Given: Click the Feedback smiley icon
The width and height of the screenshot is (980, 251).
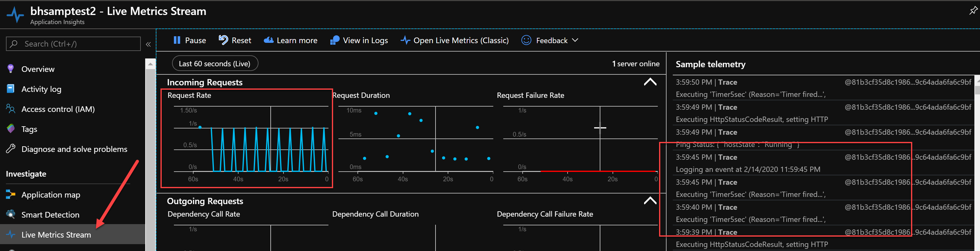Looking at the screenshot, I should pyautogui.click(x=526, y=40).
